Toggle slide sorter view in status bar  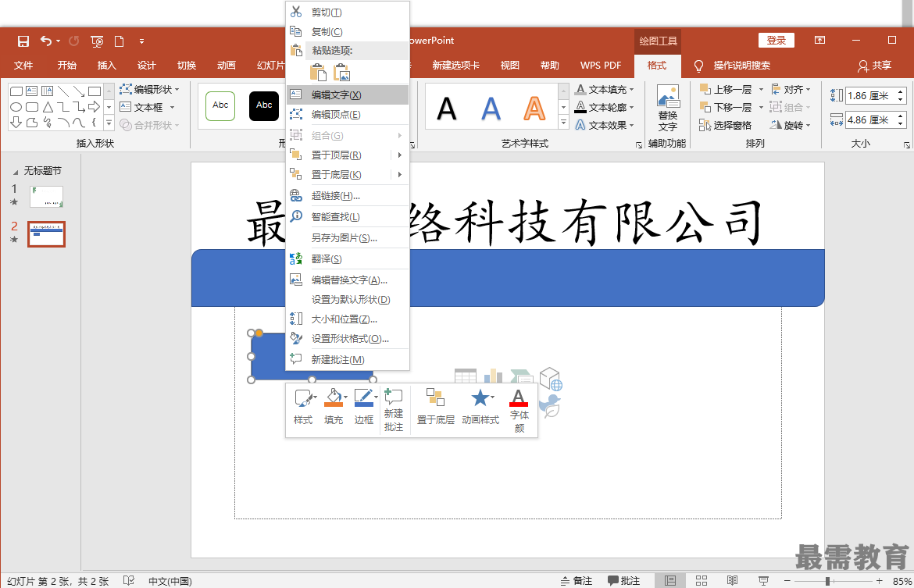702,580
